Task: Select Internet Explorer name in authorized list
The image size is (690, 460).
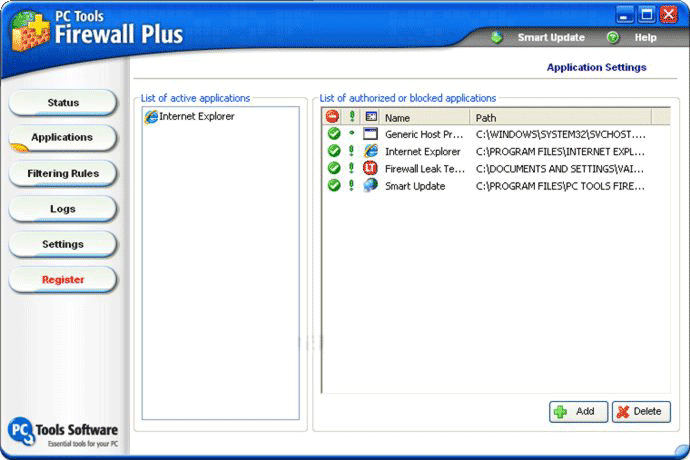Action: point(422,151)
